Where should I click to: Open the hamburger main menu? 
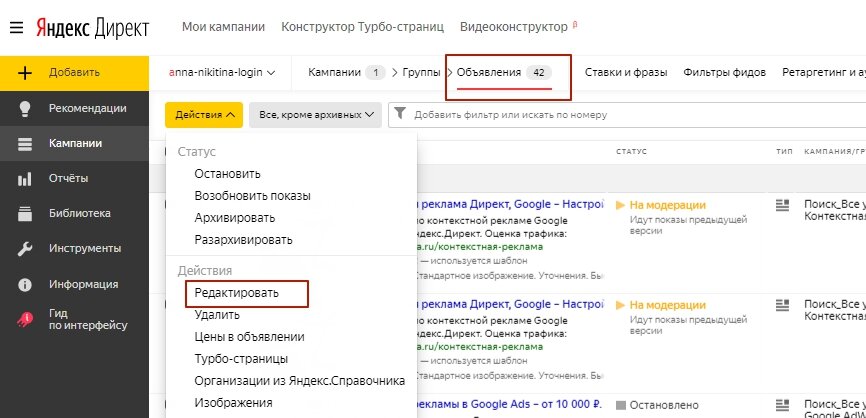(17, 27)
